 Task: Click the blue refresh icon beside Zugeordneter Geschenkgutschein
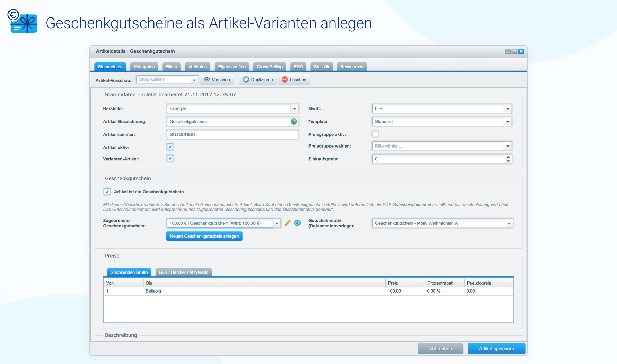click(297, 223)
